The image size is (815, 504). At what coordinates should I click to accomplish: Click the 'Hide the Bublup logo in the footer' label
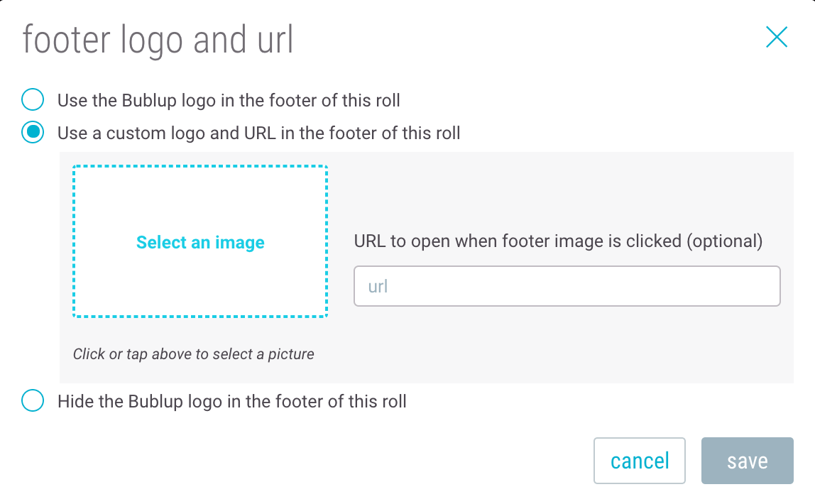(x=232, y=401)
